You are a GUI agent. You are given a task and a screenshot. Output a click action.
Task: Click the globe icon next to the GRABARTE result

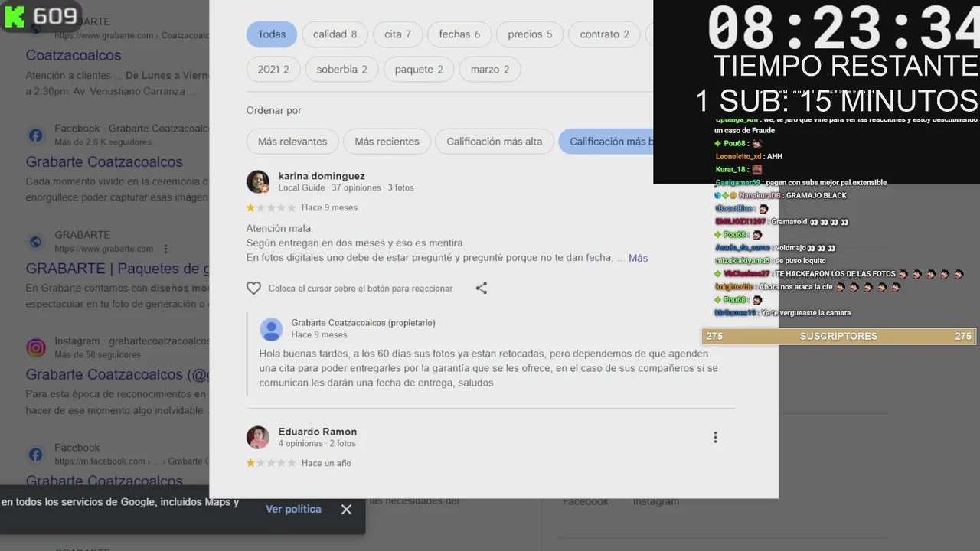point(36,242)
